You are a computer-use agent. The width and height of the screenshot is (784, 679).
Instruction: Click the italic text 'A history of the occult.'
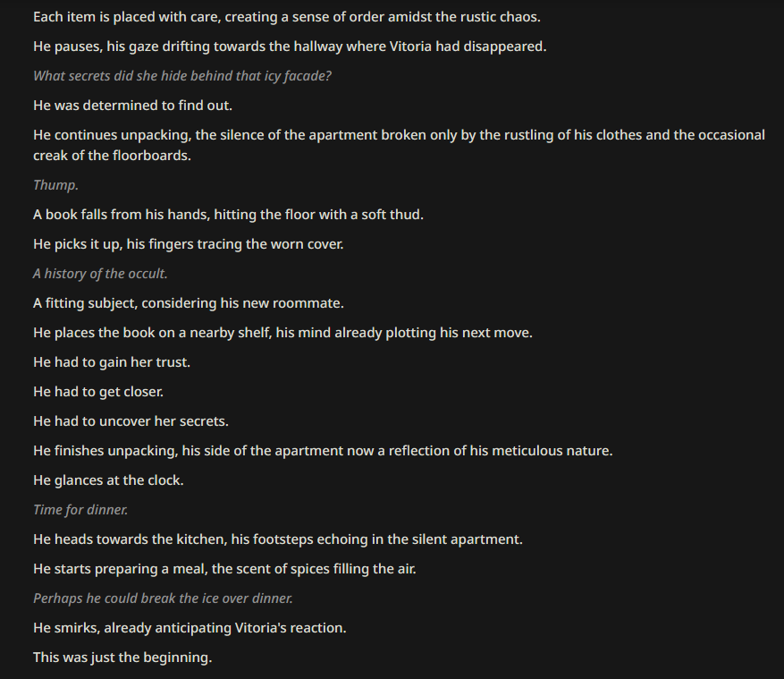(100, 274)
